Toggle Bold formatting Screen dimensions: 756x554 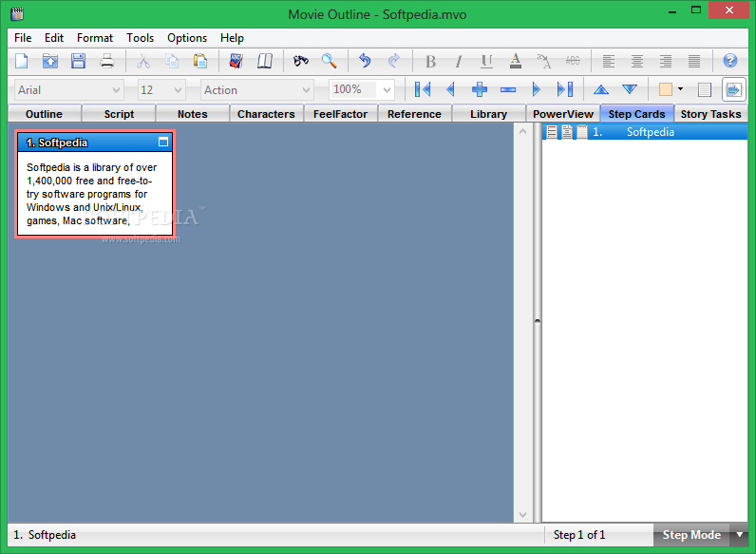(430, 61)
